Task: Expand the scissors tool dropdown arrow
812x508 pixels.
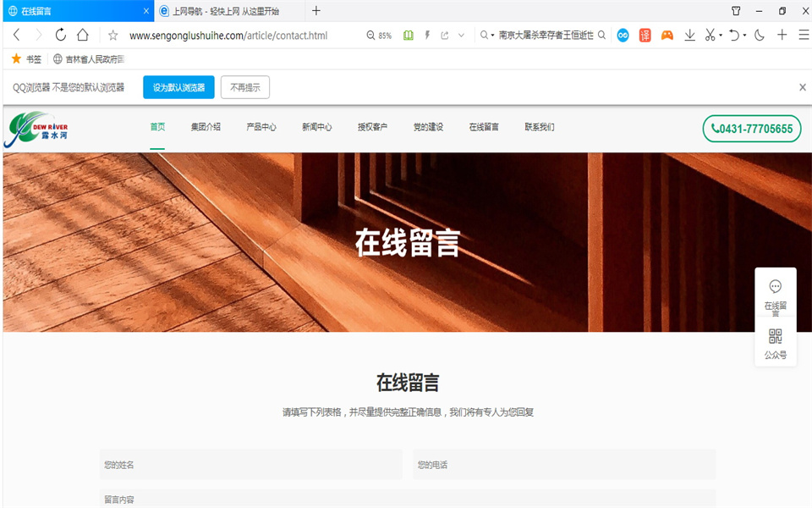Action: [x=721, y=35]
